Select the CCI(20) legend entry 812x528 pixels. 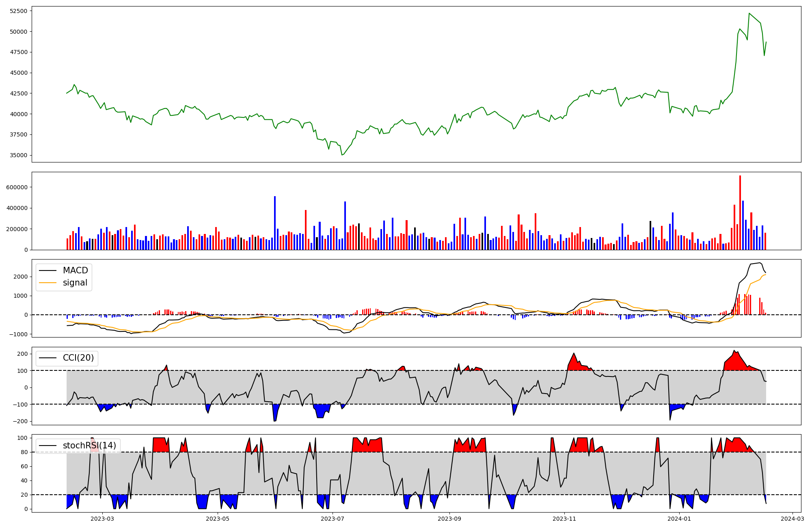pyautogui.click(x=78, y=358)
